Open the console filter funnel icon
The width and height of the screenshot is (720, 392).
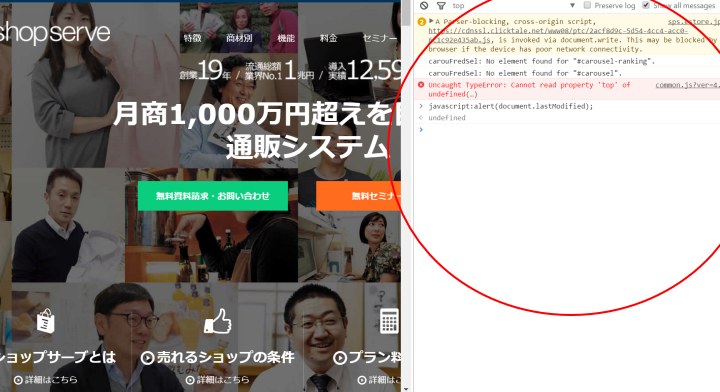click(441, 6)
